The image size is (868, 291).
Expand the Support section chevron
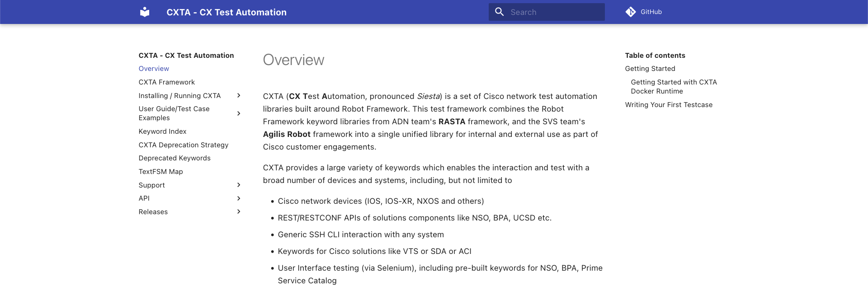point(239,185)
